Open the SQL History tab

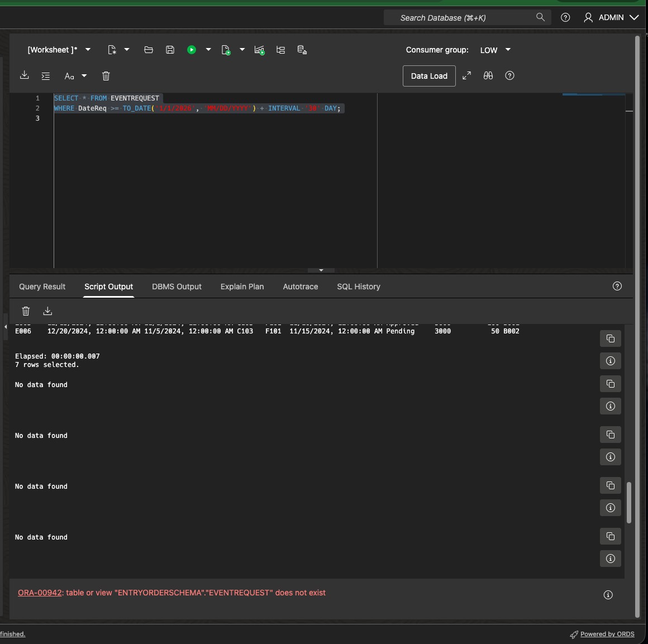pos(358,287)
